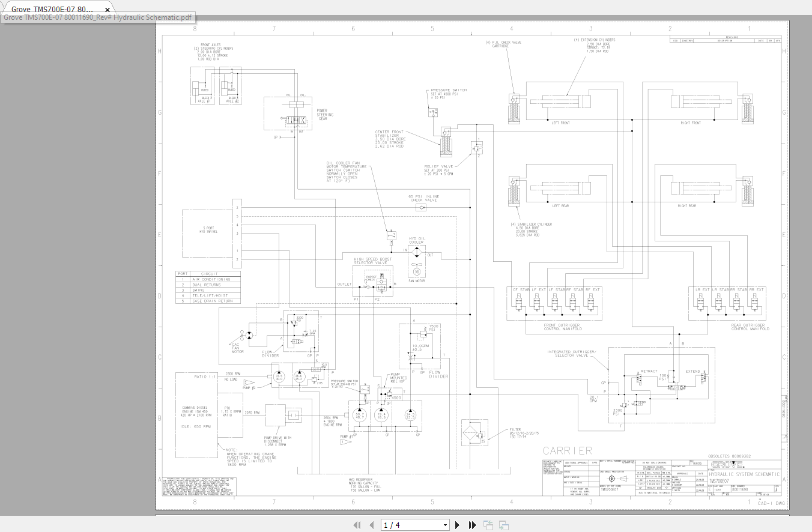
Task: Click the REAR OUTRIGGER CONTROL MANIFOLD label
Action: tap(750, 327)
